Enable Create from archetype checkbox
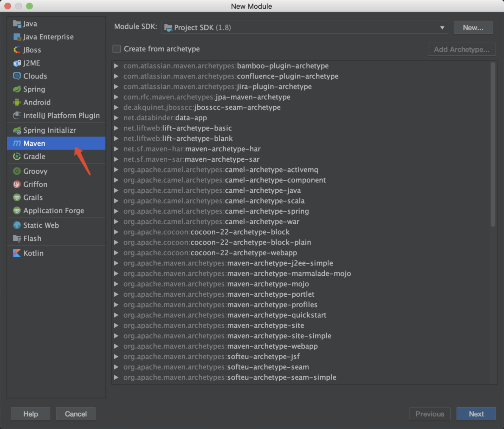The width and height of the screenshot is (504, 429). [x=116, y=49]
